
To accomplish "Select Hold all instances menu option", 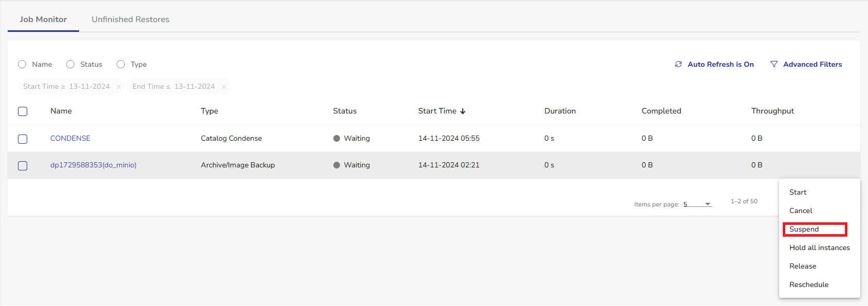I will tap(819, 248).
